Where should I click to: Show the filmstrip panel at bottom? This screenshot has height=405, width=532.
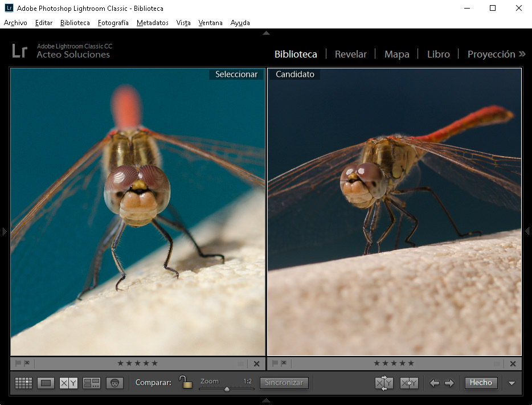tap(266, 401)
